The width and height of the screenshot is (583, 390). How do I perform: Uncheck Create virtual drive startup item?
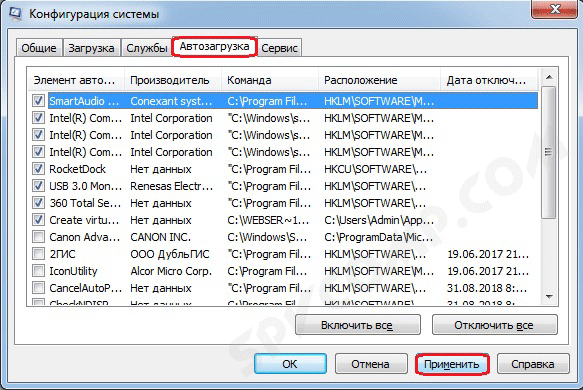[x=38, y=220]
